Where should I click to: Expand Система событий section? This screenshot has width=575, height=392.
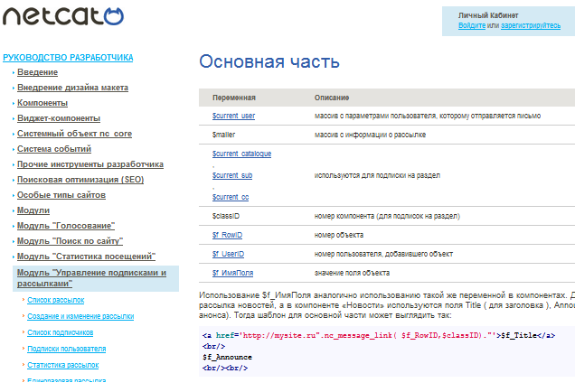click(x=53, y=149)
